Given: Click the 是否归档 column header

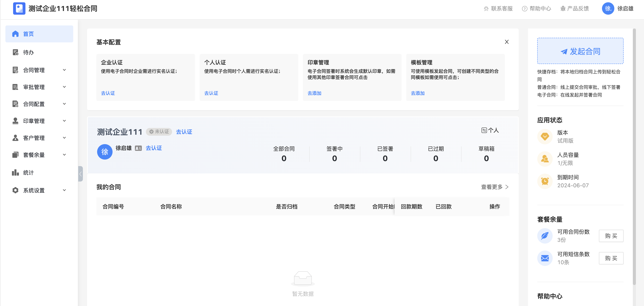Looking at the screenshot, I should coord(287,207).
